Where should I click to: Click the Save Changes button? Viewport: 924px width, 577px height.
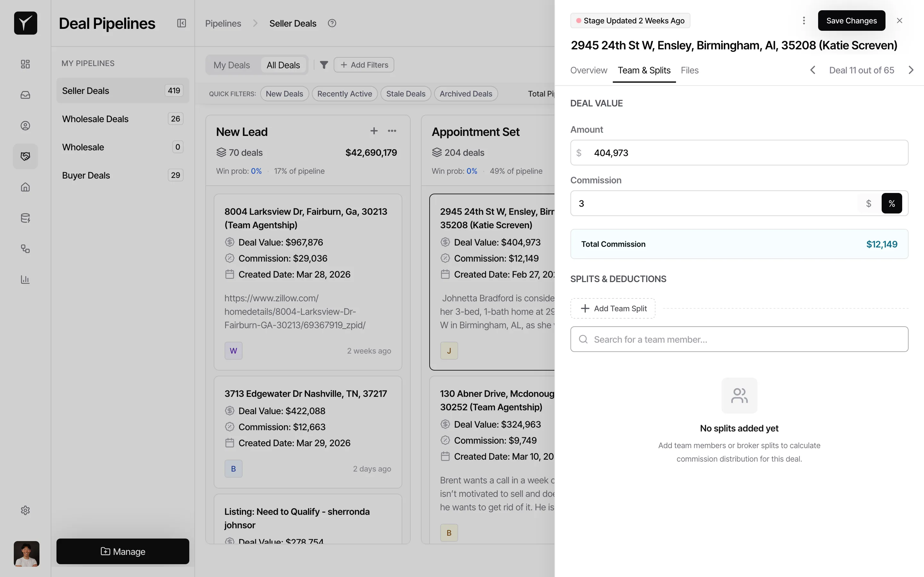click(x=851, y=21)
